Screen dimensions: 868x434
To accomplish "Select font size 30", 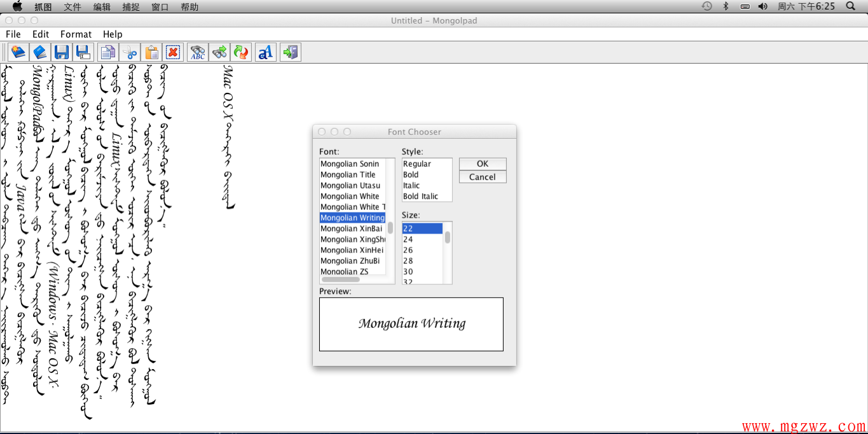I will pos(422,272).
